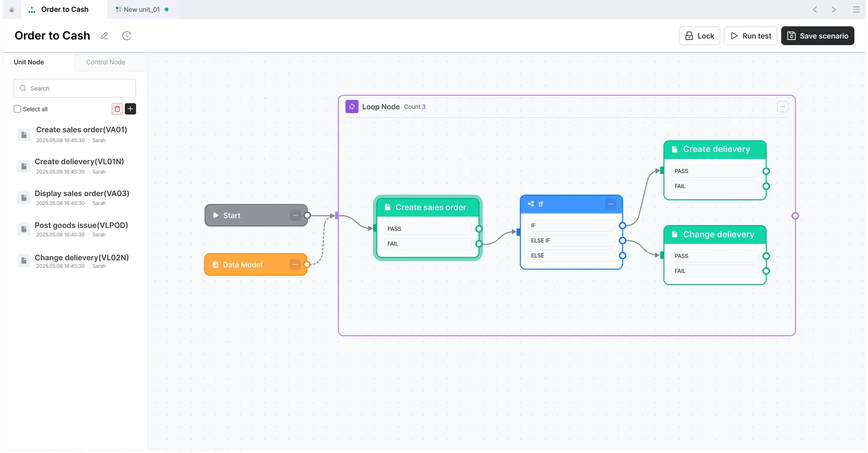
Task: Switch to the Control Node tab
Action: point(105,62)
